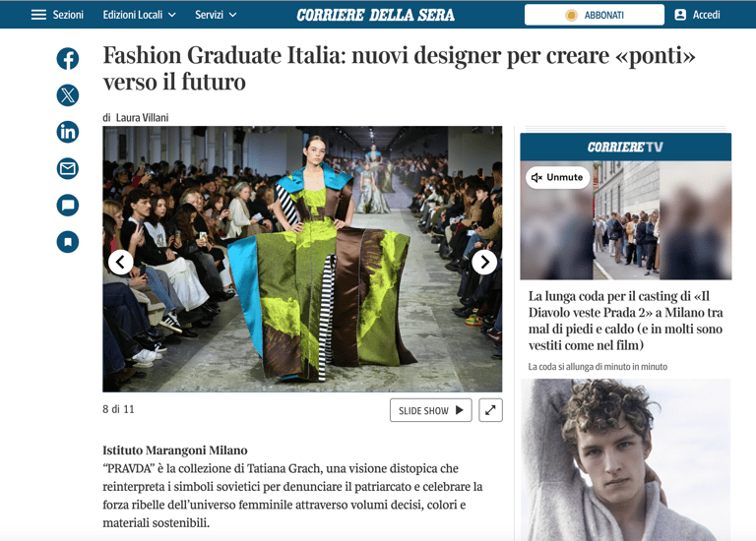Share the article on Facebook
The height and width of the screenshot is (541, 756).
click(x=68, y=59)
